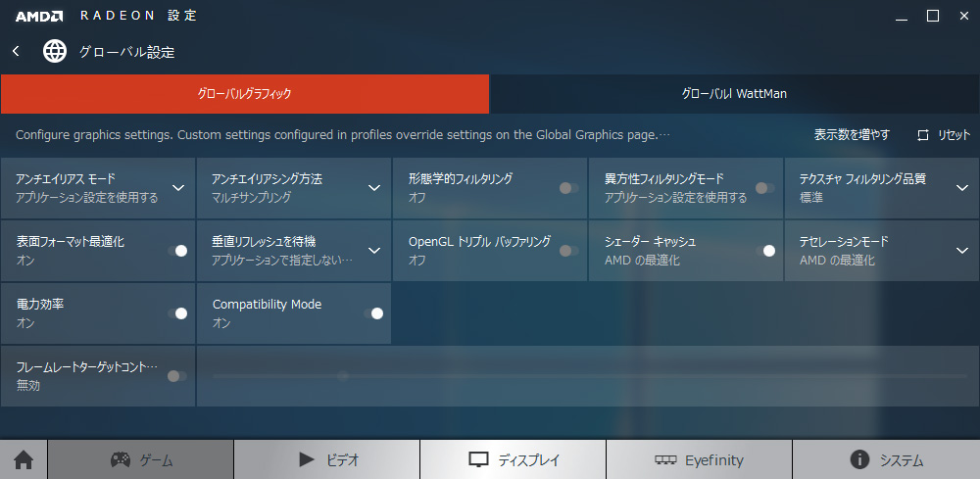Viewport: 980px width, 479px height.
Task: Enable フレームレートターゲットコントロール switch
Action: (177, 376)
